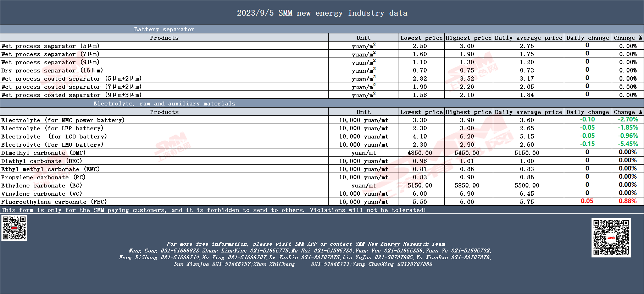Click 'Daily average price' header in Battery separator table
Viewport: 644px width, 294px height.
point(528,38)
